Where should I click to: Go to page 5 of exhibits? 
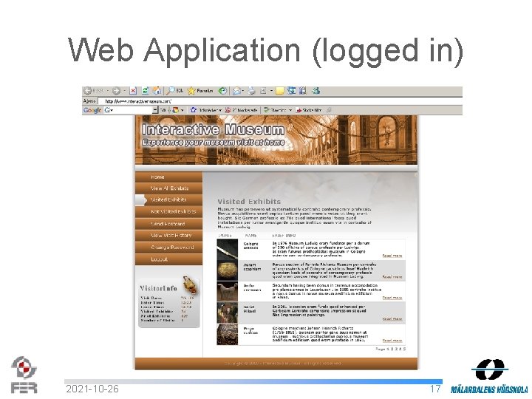(x=404, y=349)
